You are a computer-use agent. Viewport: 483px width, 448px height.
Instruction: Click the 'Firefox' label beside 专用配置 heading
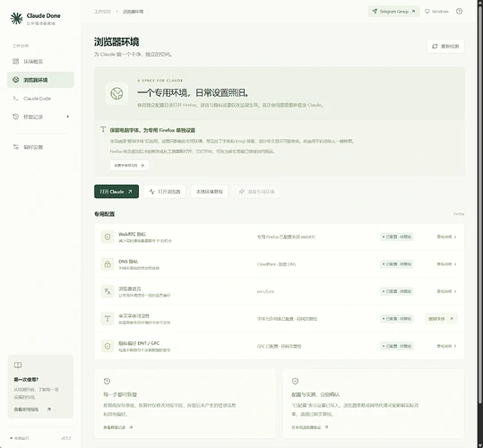click(459, 213)
